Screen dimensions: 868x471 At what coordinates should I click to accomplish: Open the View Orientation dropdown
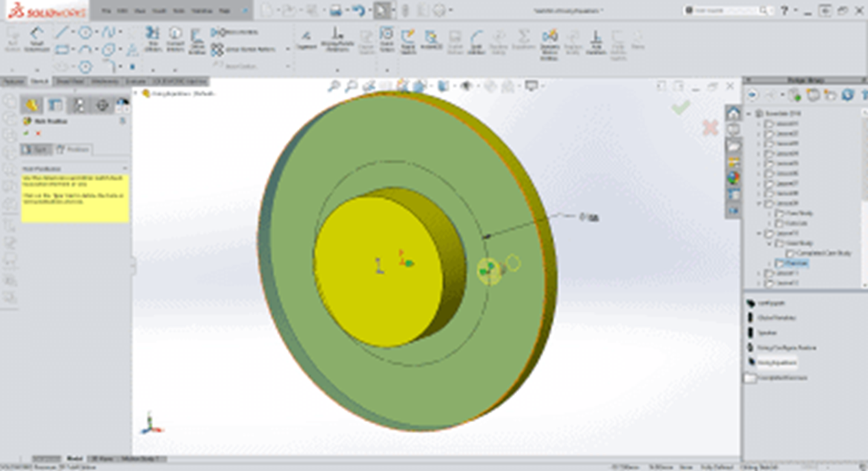pos(419,86)
